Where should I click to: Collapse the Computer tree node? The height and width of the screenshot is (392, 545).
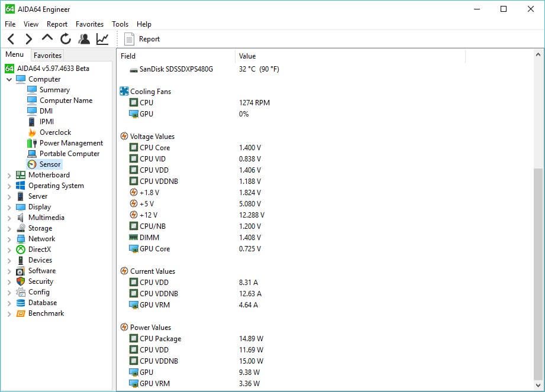[x=9, y=79]
